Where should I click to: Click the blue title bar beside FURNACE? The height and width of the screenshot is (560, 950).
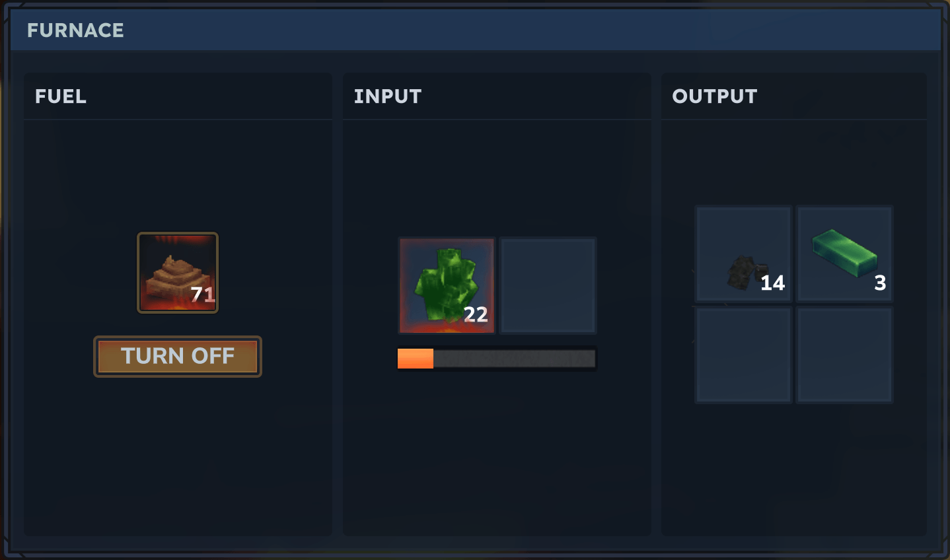point(529,30)
